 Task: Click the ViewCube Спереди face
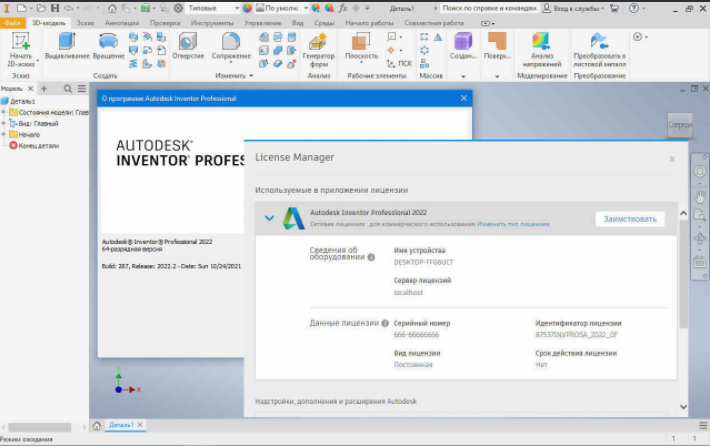point(680,125)
